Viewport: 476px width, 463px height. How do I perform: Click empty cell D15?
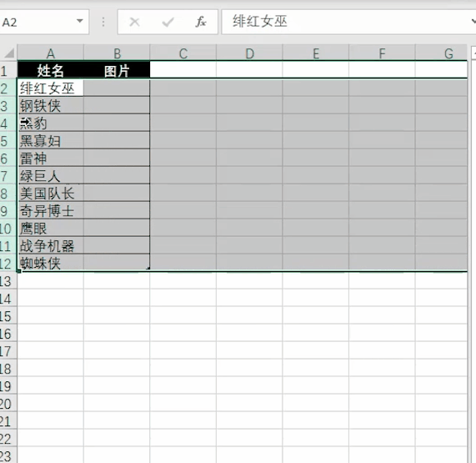click(x=249, y=315)
